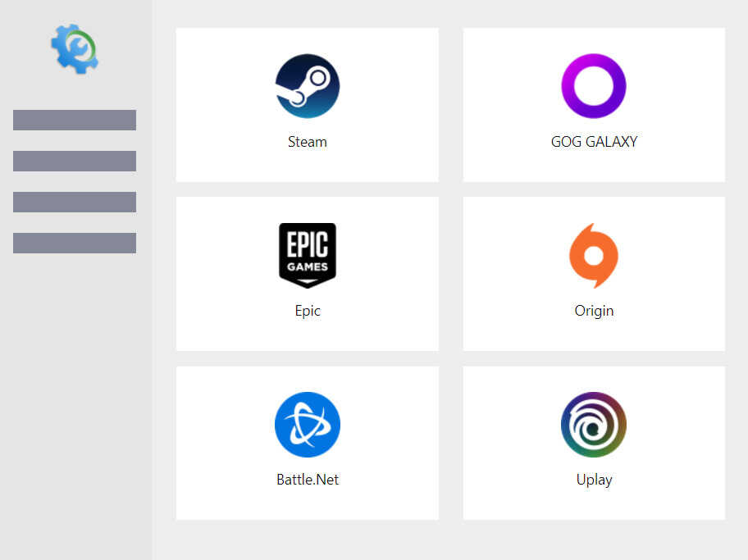This screenshot has width=748, height=560.
Task: Click the bottom gray sidebar menu item
Action: pyautogui.click(x=75, y=243)
